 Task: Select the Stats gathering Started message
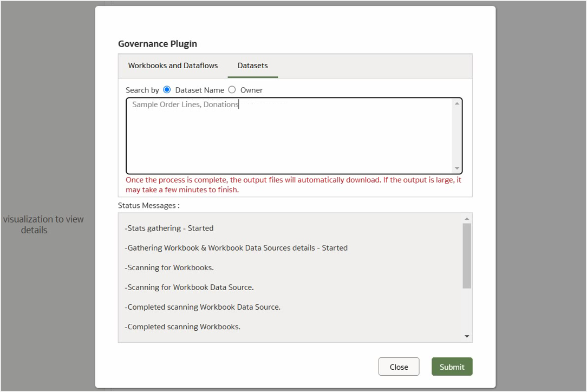tap(168, 228)
